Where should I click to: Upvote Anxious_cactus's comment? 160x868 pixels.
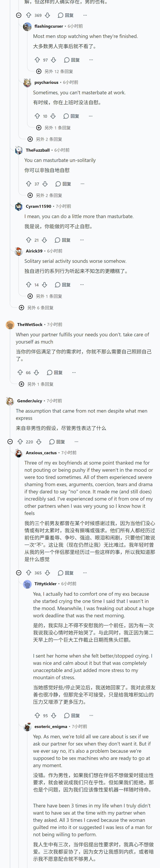29,573
